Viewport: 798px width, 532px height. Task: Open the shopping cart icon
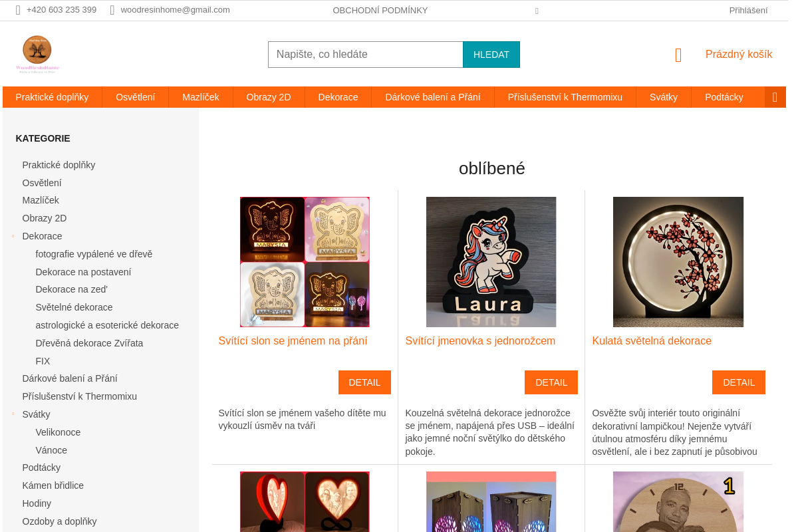[x=678, y=55]
